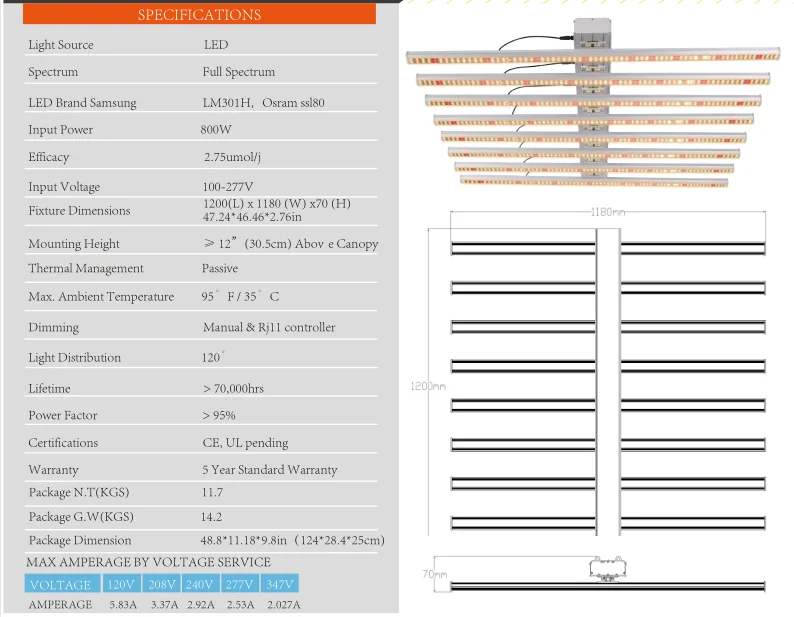This screenshot has width=794, height=617.
Task: Pick the 240V voltage cell
Action: point(201,585)
